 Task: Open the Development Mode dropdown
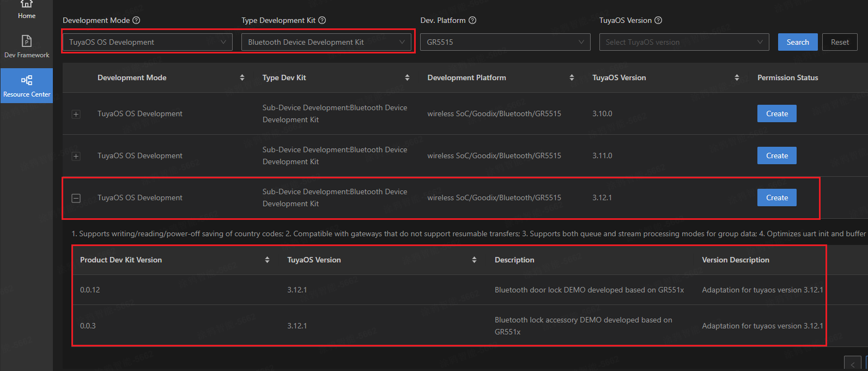click(x=148, y=42)
